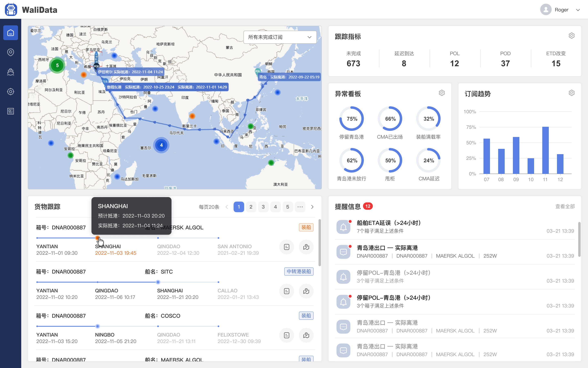Click the blue cluster marker labeled 4
Image resolution: width=588 pixels, height=368 pixels.
click(161, 145)
